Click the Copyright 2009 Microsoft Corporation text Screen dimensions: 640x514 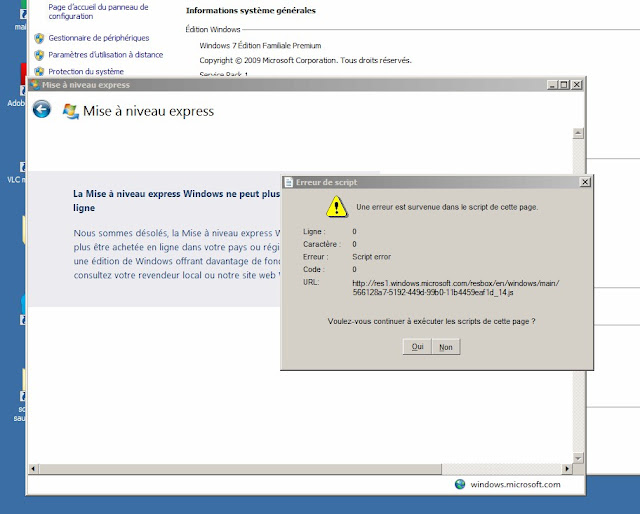(x=305, y=60)
